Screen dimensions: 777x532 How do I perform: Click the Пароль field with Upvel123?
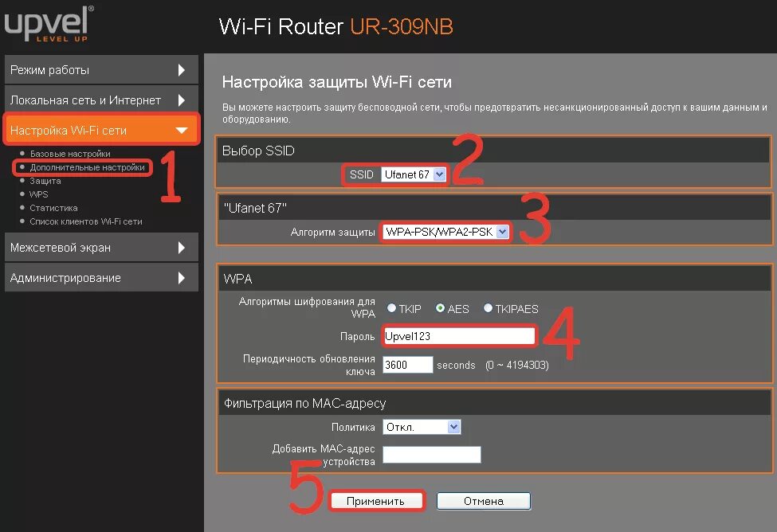pyautogui.click(x=459, y=336)
